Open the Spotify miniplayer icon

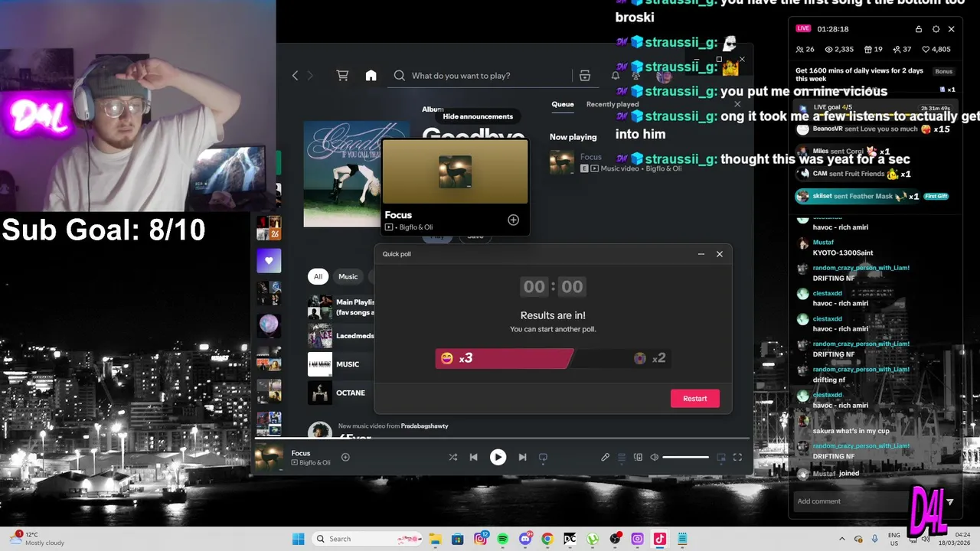721,457
